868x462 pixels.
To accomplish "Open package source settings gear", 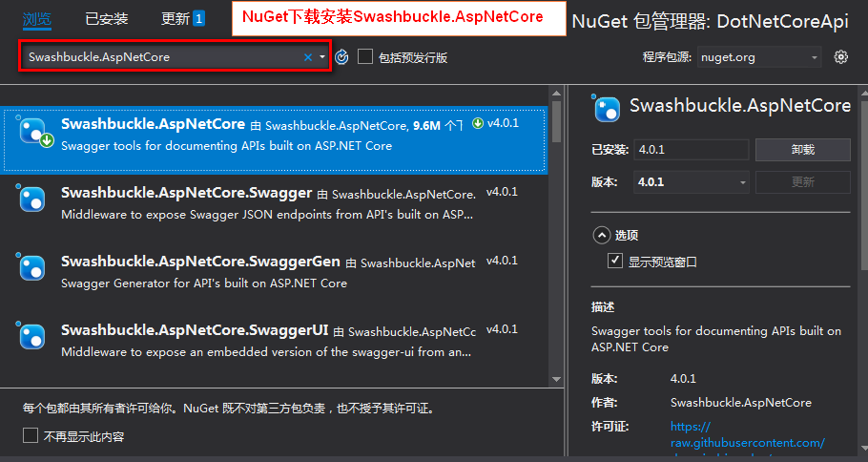I will tap(841, 56).
